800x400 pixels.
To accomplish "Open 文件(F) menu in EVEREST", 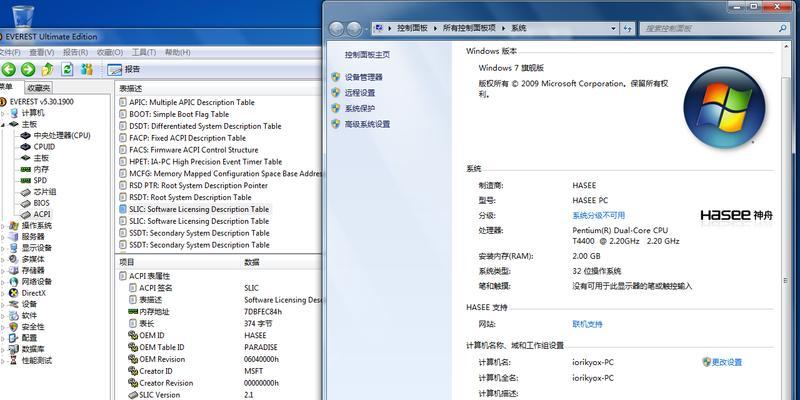I will point(10,52).
